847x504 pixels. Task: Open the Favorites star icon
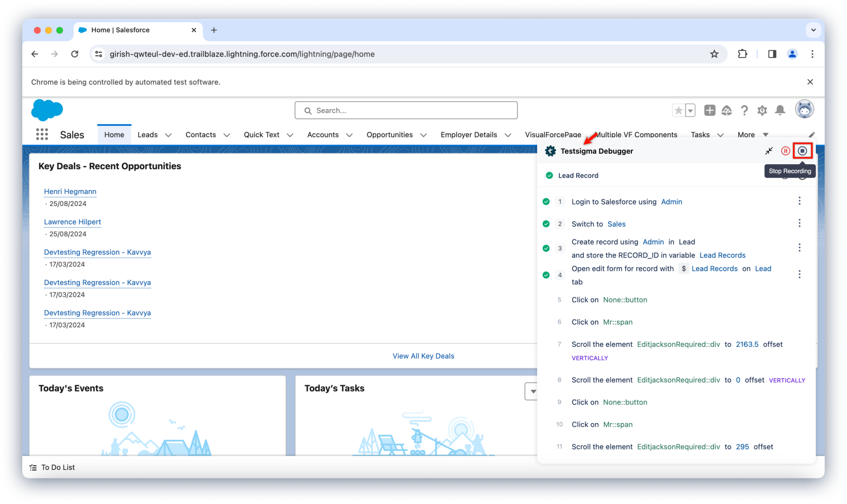point(678,110)
